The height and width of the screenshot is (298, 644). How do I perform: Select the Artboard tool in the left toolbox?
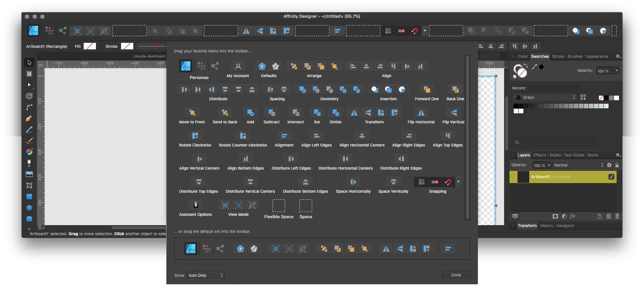(x=29, y=74)
